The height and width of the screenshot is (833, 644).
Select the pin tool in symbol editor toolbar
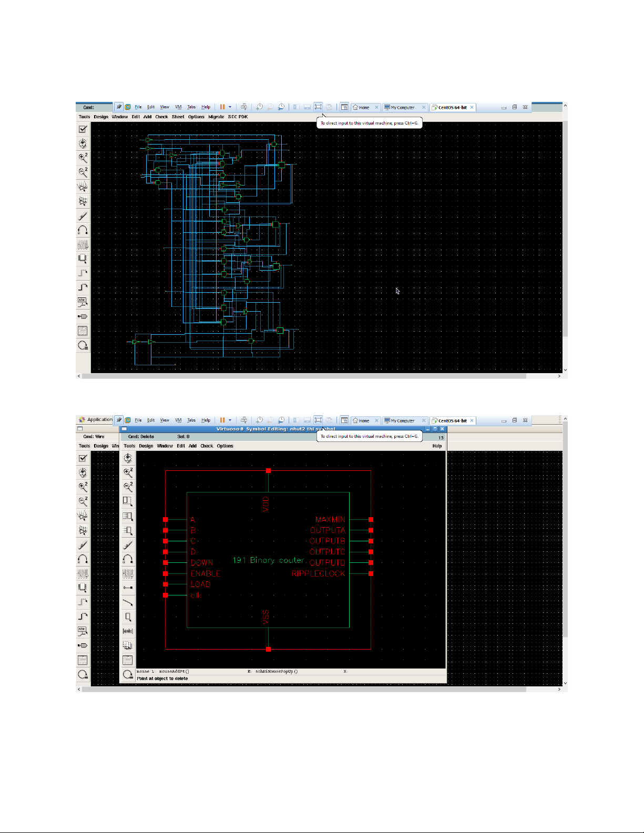point(128,588)
